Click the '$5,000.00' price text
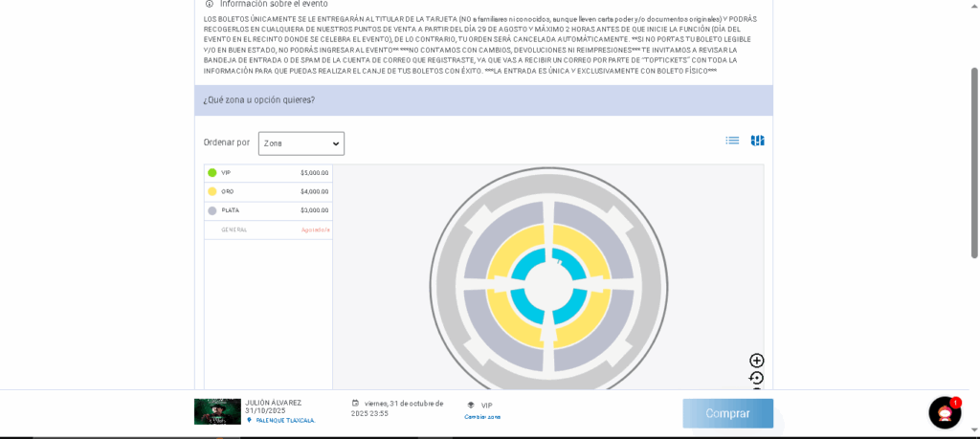The width and height of the screenshot is (980, 439). 314,173
